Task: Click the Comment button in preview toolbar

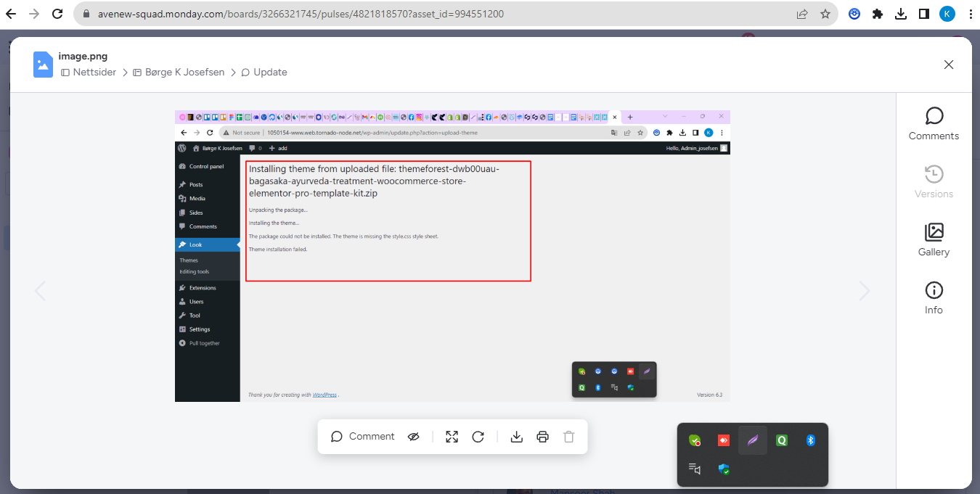Action: (362, 437)
